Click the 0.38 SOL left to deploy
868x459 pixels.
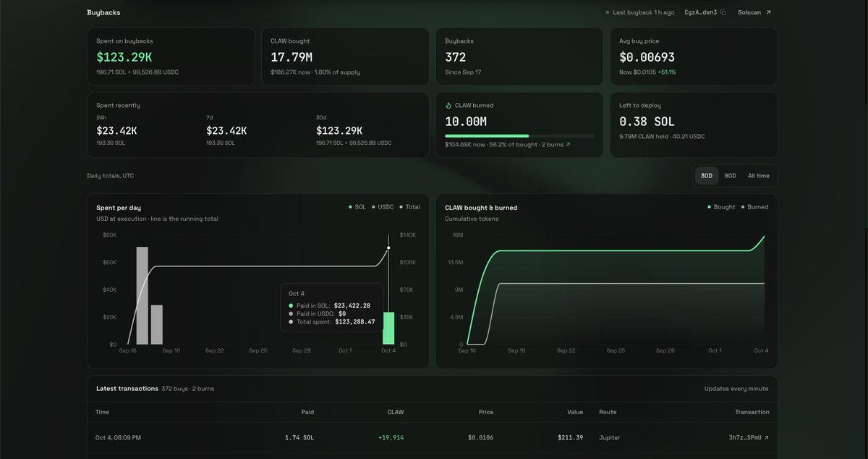coord(647,121)
